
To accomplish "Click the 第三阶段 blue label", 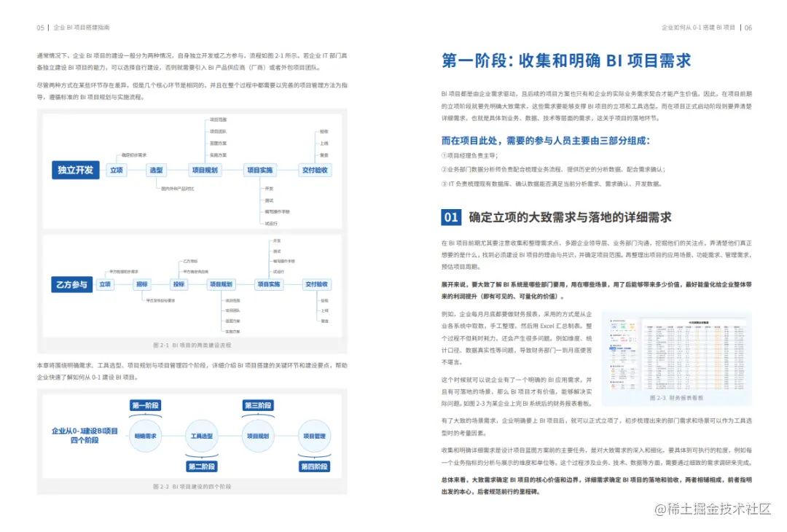I will tap(258, 405).
